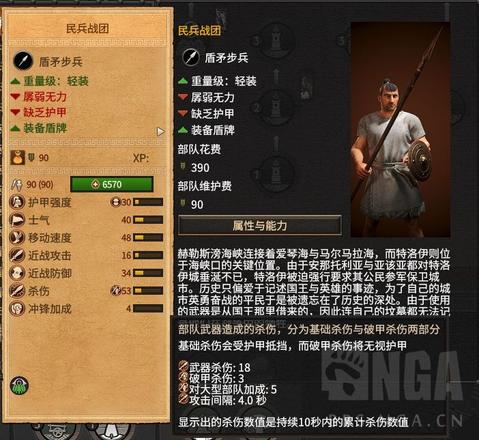Click the movement speed stat icon

pos(16,238)
